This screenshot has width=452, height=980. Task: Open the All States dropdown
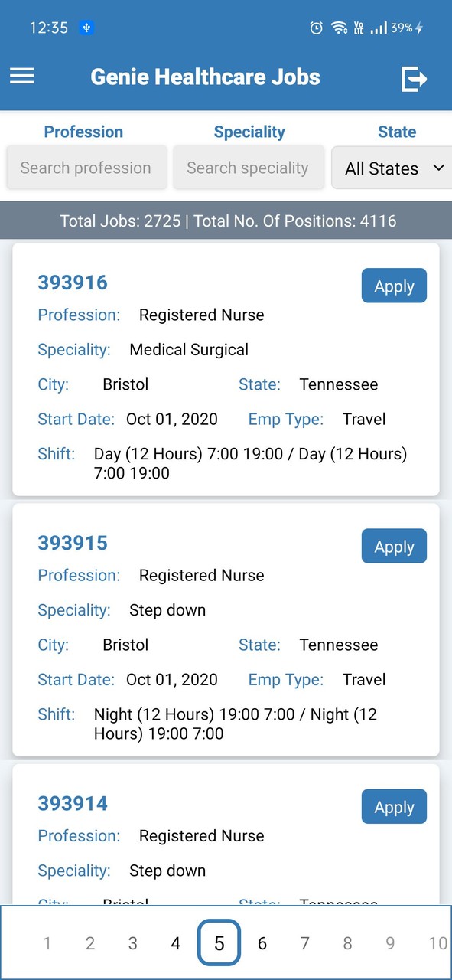391,168
